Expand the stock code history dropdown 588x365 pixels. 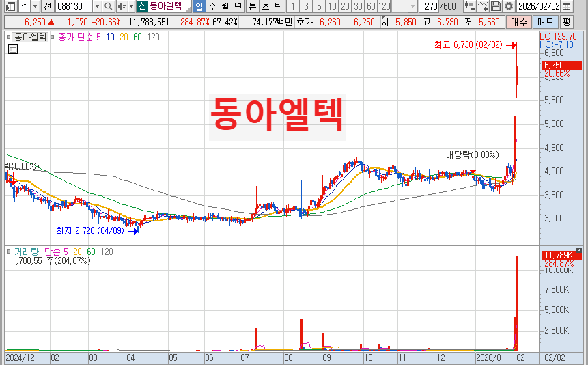click(97, 6)
